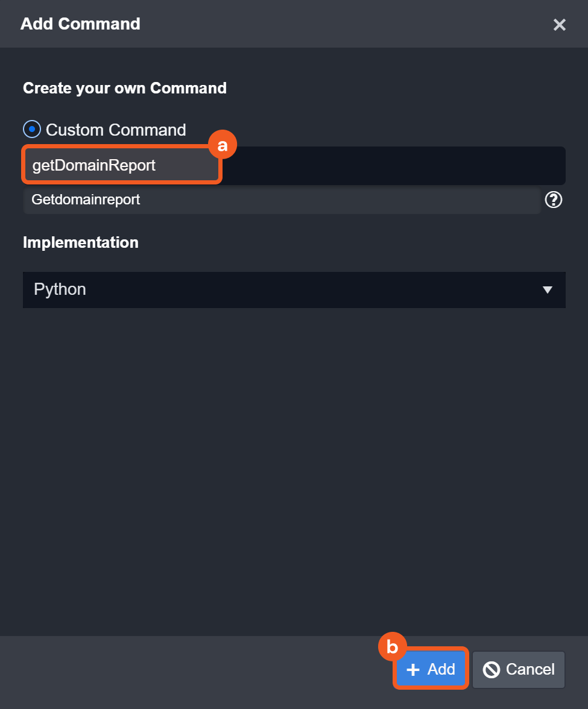
Task: Click the footer bar left of Add
Action: click(x=193, y=670)
